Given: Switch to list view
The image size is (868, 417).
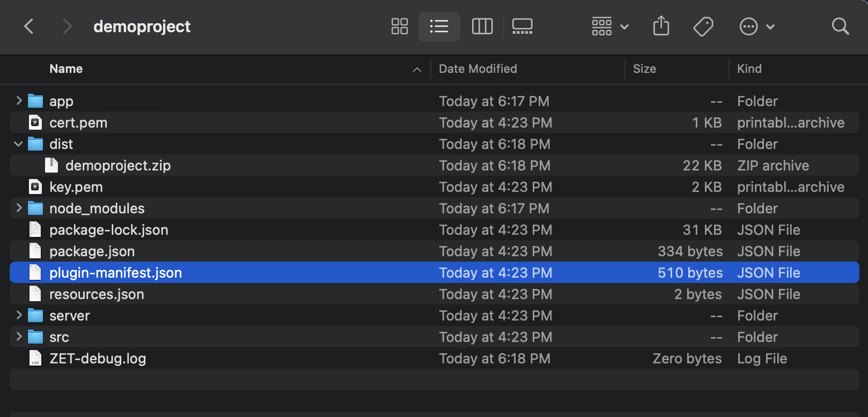Looking at the screenshot, I should pyautogui.click(x=439, y=26).
